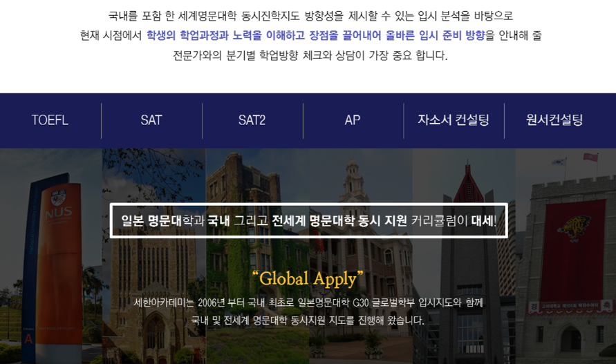
Task: Click the red 고려대학교 banner over the gate
Action: click(x=571, y=305)
